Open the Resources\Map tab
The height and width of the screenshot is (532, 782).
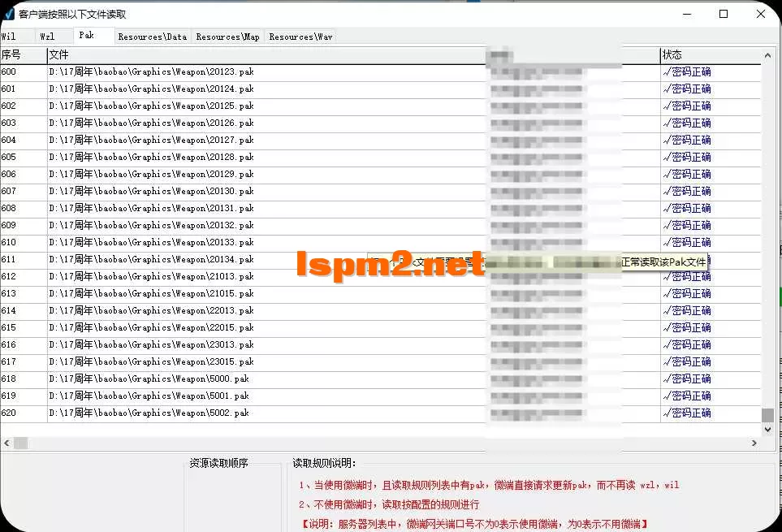pos(228,37)
